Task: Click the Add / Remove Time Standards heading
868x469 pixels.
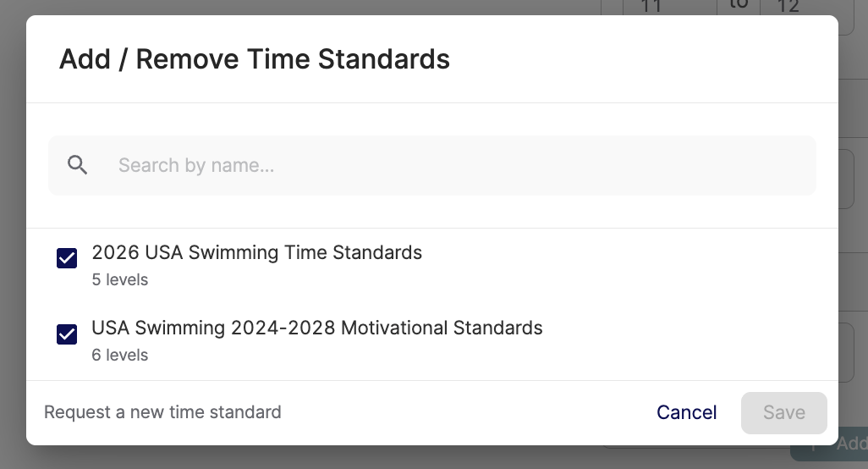Action: coord(254,59)
